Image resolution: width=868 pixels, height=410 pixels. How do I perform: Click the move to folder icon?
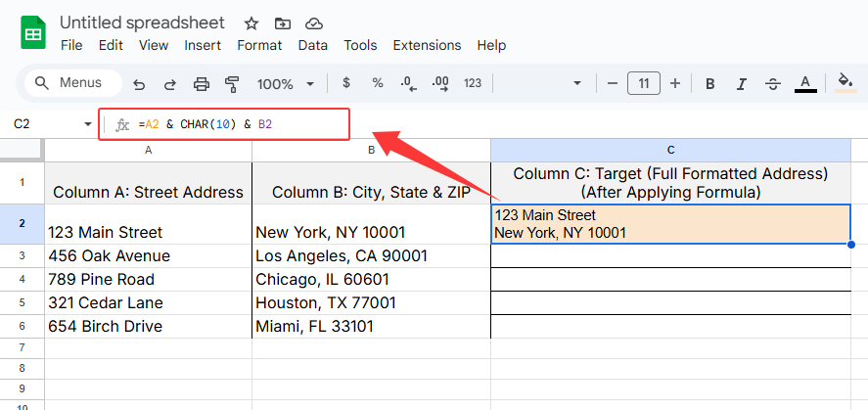coord(283,23)
